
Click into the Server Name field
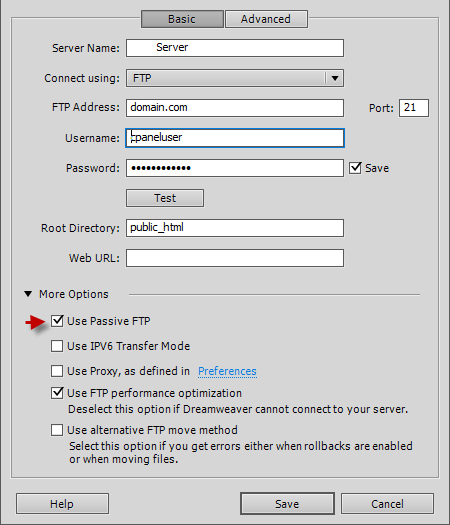tap(235, 48)
